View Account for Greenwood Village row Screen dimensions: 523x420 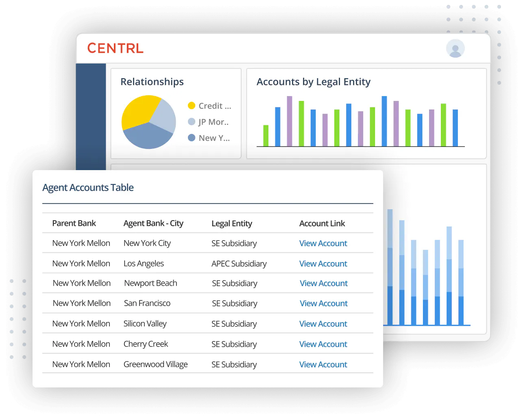323,364
